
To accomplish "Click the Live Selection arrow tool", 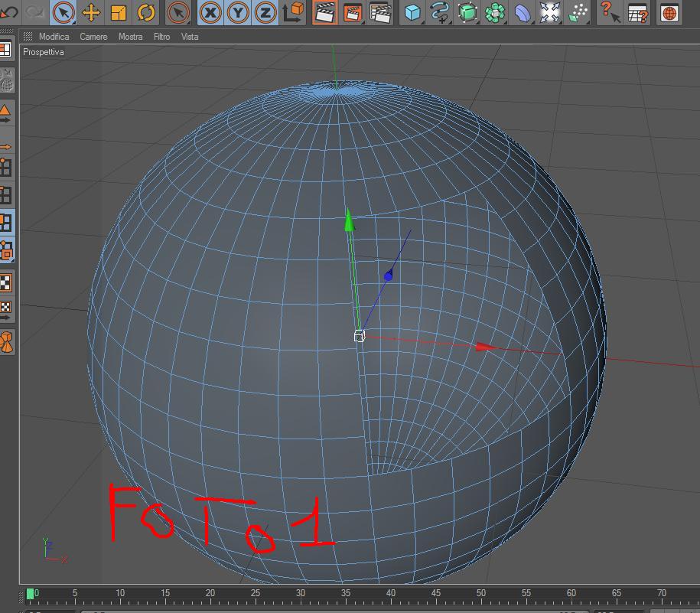I will [63, 12].
